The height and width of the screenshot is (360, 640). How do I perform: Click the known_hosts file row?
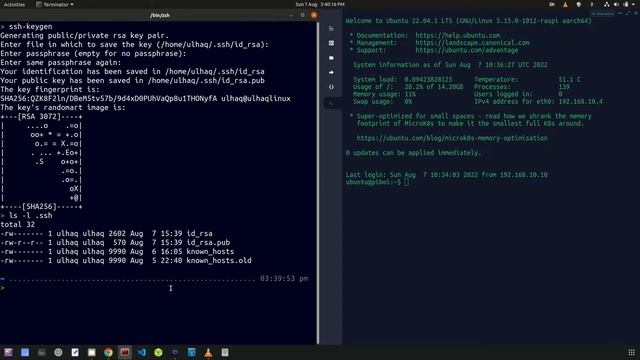[x=117, y=251]
